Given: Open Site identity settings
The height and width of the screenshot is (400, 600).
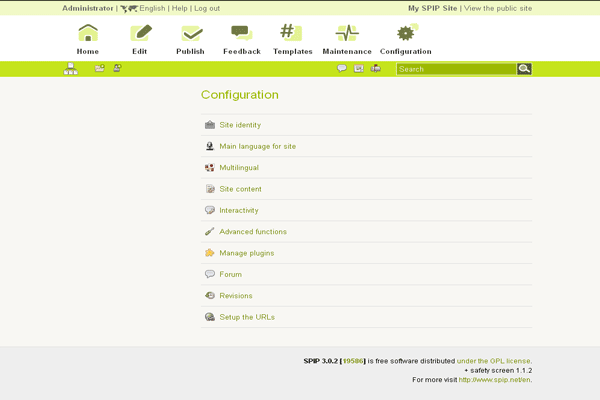Looking at the screenshot, I should point(240,125).
